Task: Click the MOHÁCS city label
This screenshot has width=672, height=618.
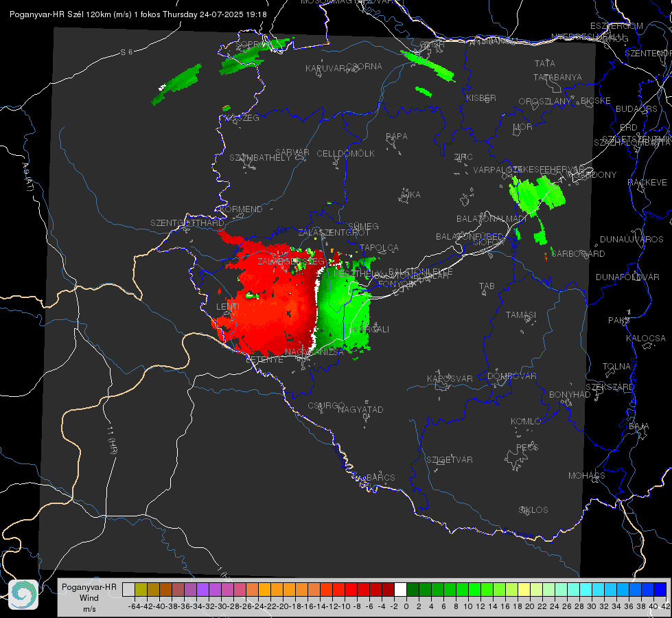Action: coord(587,476)
